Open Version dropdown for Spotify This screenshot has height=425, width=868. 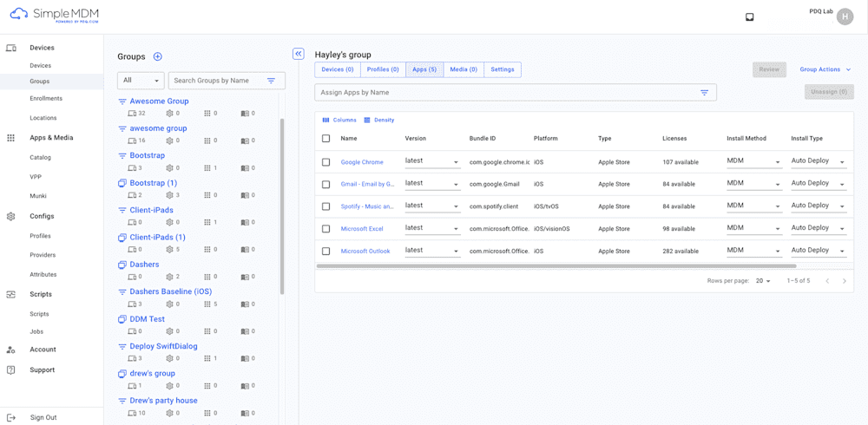point(432,206)
